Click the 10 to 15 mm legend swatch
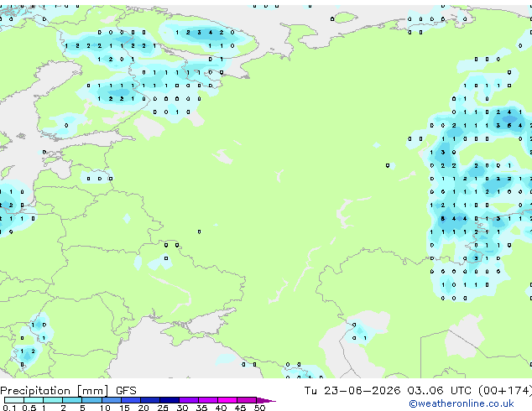The height and width of the screenshot is (411, 532). pos(112,400)
